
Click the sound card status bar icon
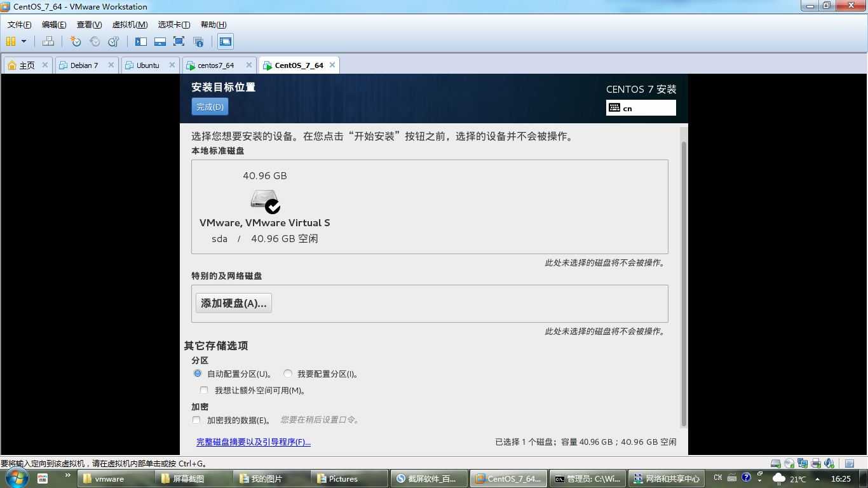coord(829,464)
